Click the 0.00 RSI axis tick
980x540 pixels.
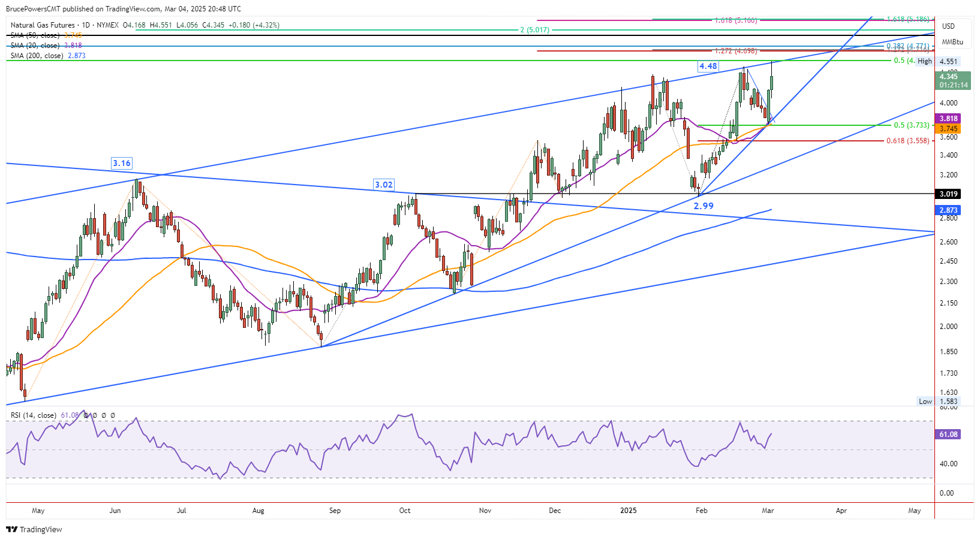click(x=947, y=493)
